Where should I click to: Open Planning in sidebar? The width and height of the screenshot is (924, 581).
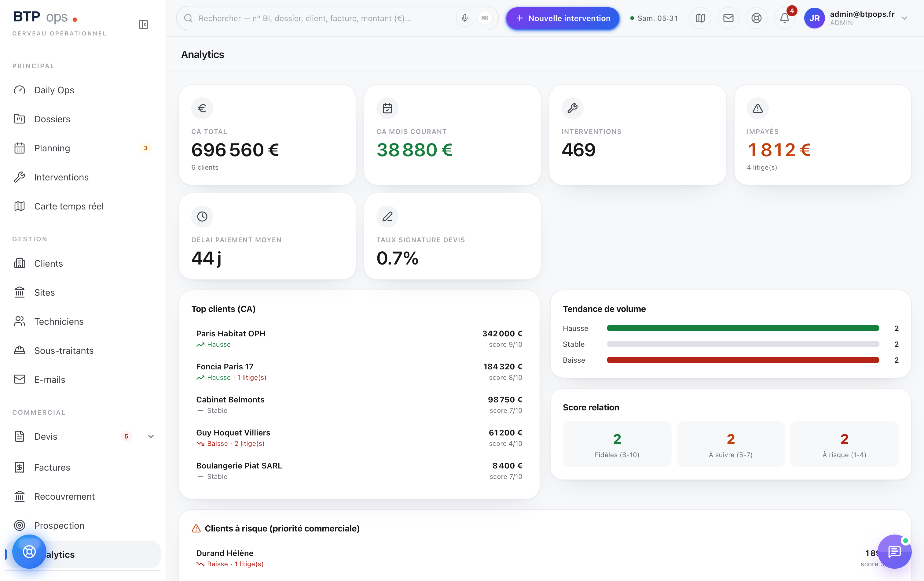[83, 148]
